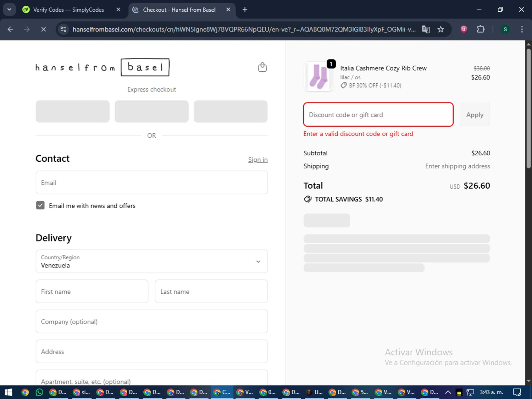Open the network icon in system tray
Screen dimensions: 532x399
(x=470, y=392)
